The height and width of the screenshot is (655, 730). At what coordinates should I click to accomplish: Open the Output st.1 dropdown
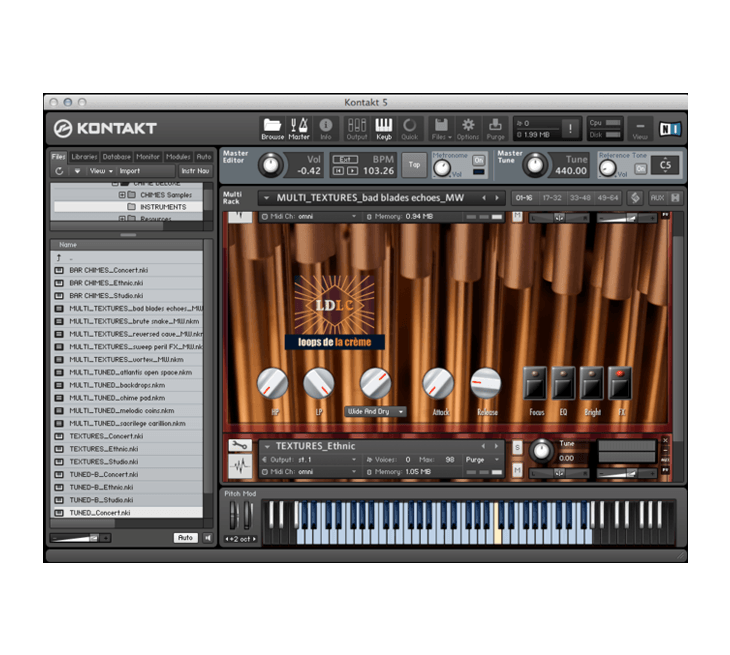309,459
